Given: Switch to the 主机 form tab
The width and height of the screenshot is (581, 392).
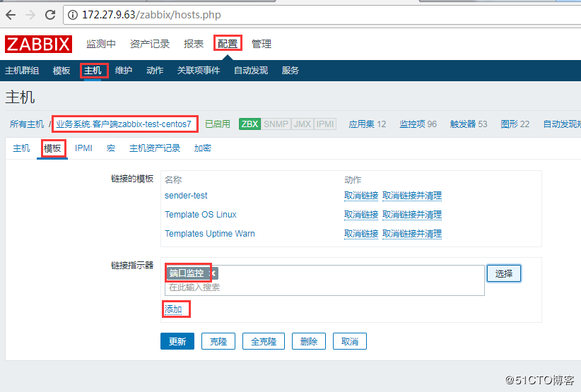Looking at the screenshot, I should pos(21,148).
